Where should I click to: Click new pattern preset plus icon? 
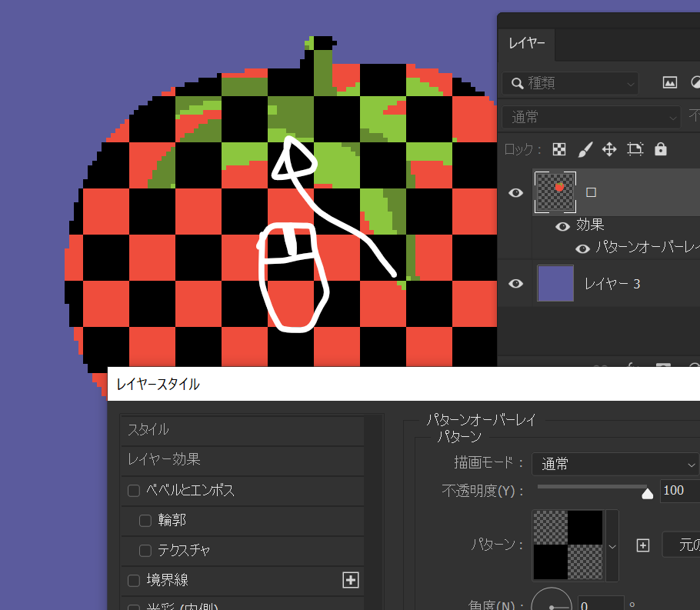[643, 545]
